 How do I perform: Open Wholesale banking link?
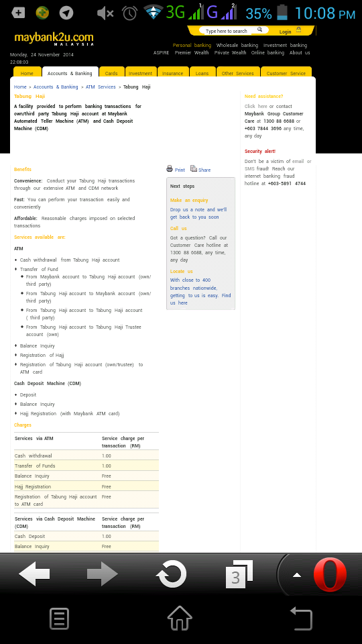pyautogui.click(x=237, y=46)
